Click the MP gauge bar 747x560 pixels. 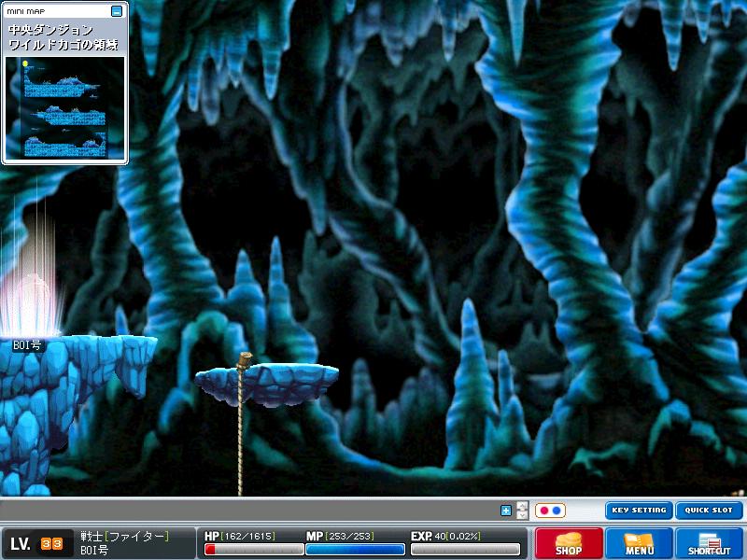356,550
